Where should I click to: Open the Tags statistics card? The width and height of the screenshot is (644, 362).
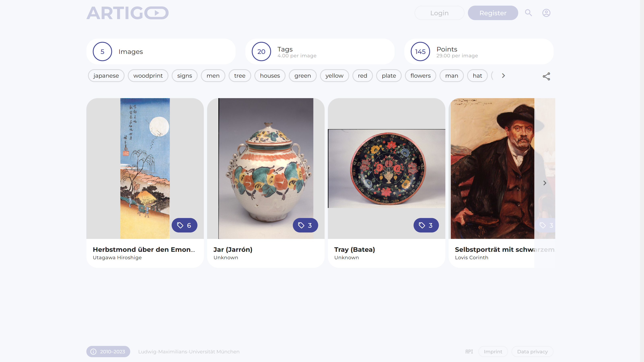pyautogui.click(x=320, y=51)
